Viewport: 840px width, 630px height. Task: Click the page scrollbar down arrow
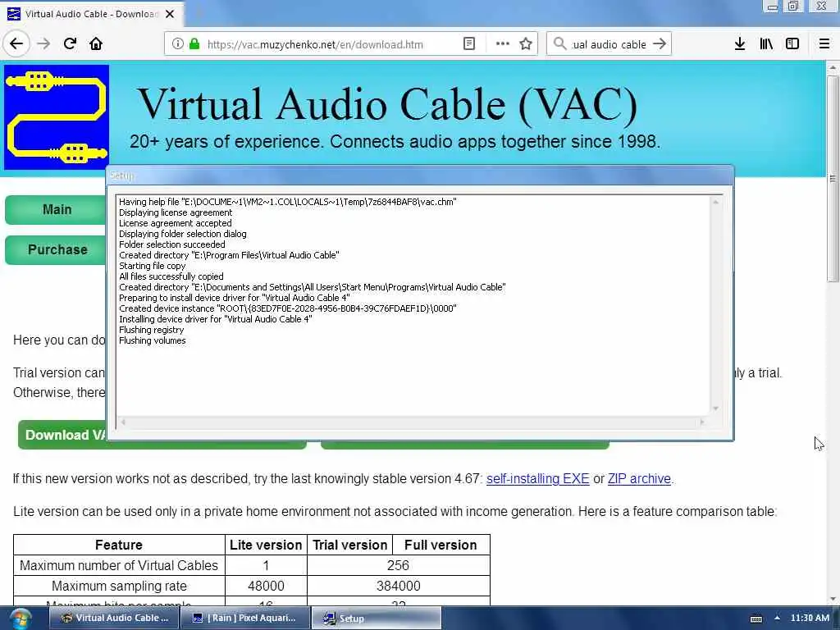pos(832,599)
